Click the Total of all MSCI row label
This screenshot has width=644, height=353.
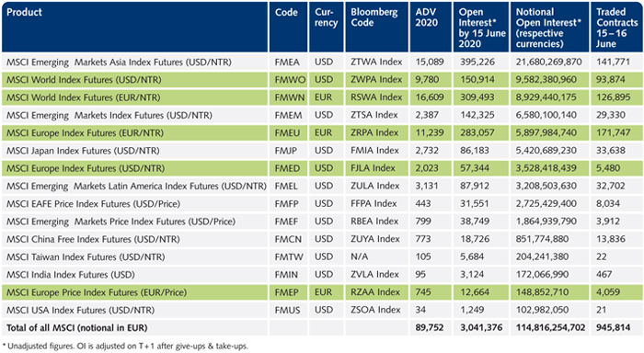(x=76, y=328)
